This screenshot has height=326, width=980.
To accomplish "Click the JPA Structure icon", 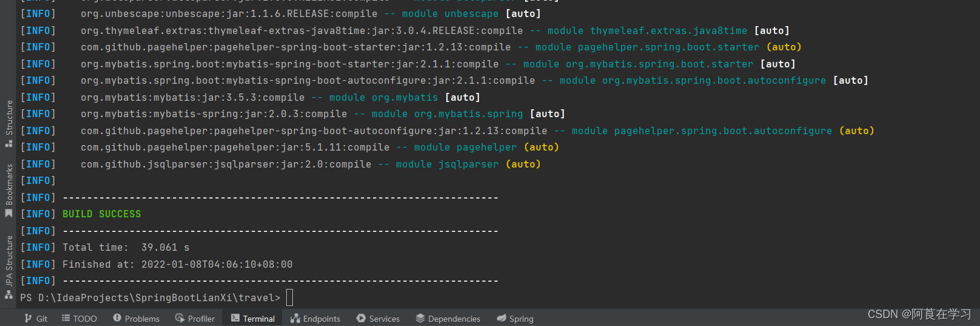I will (8, 294).
